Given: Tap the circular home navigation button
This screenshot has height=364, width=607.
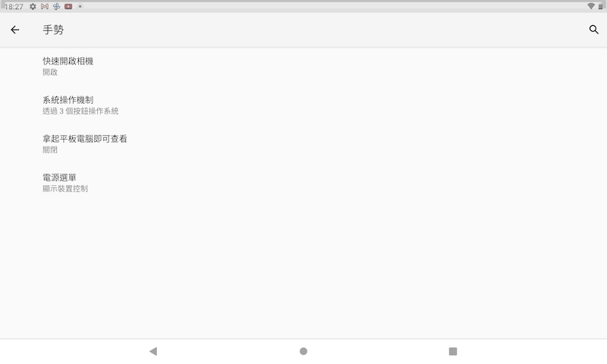Looking at the screenshot, I should pos(303,351).
